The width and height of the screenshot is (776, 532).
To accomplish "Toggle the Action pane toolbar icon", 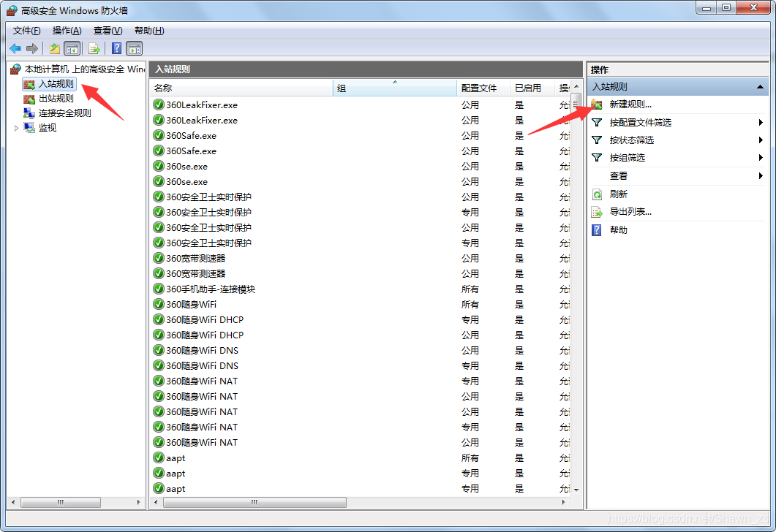I will click(x=134, y=48).
